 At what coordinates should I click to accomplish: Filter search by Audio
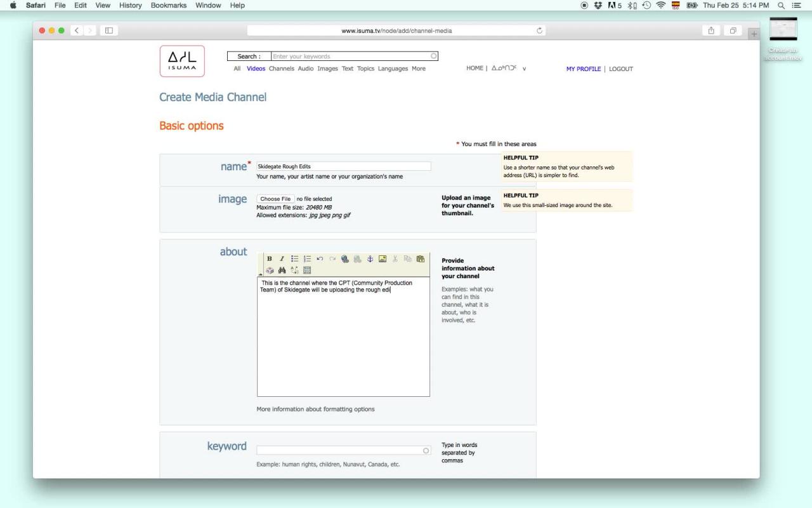[306, 69]
